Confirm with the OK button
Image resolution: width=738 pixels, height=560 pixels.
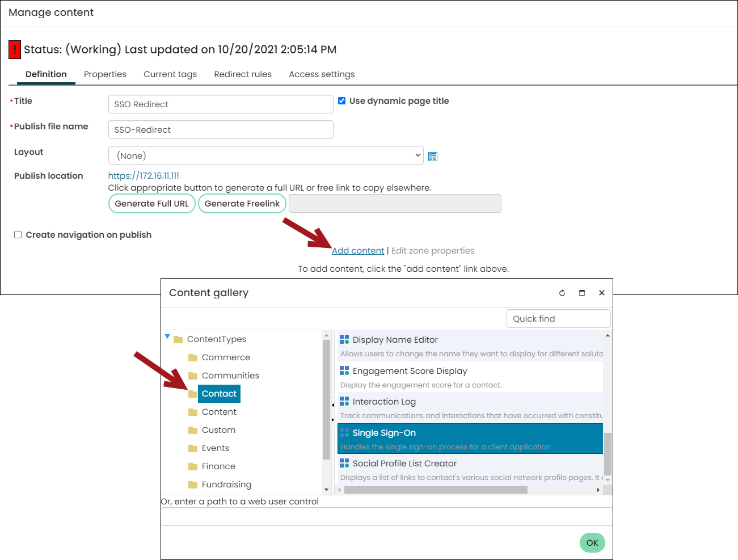click(x=592, y=543)
